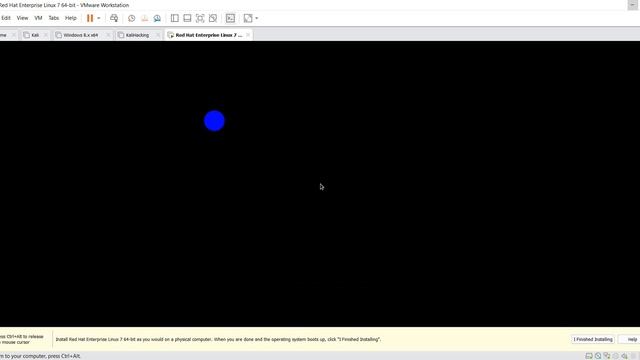Screen dimensions: 640x360
Task: Switch to Unity mode icon
Action: tap(213, 18)
